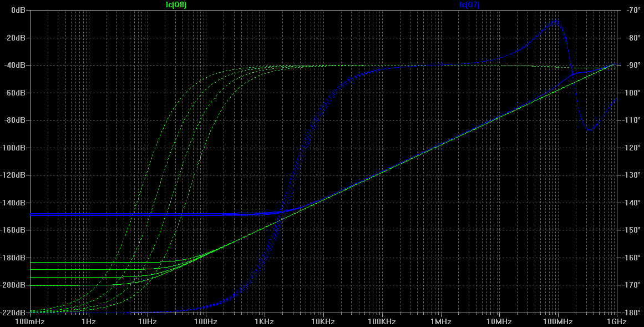
Task: Click the -60dB left axis label
Action: click(x=16, y=93)
